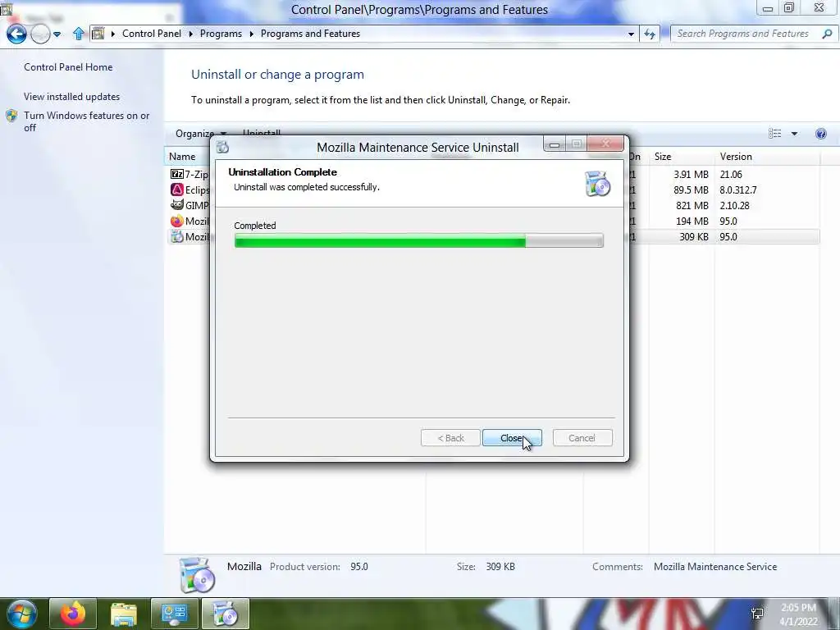The width and height of the screenshot is (840, 630).
Task: Open the Windows Start button
Action: [x=21, y=614]
